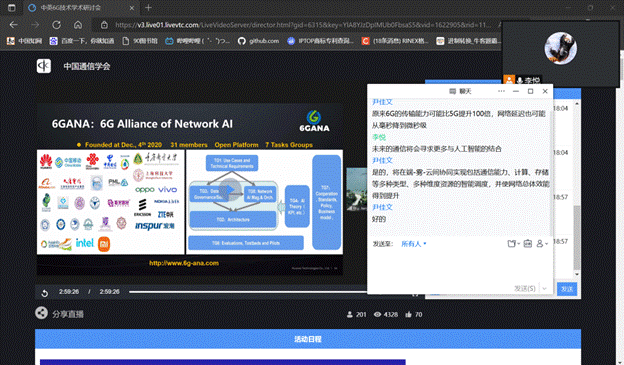
Task: Click the 李悦 green sender name
Action: (x=379, y=137)
